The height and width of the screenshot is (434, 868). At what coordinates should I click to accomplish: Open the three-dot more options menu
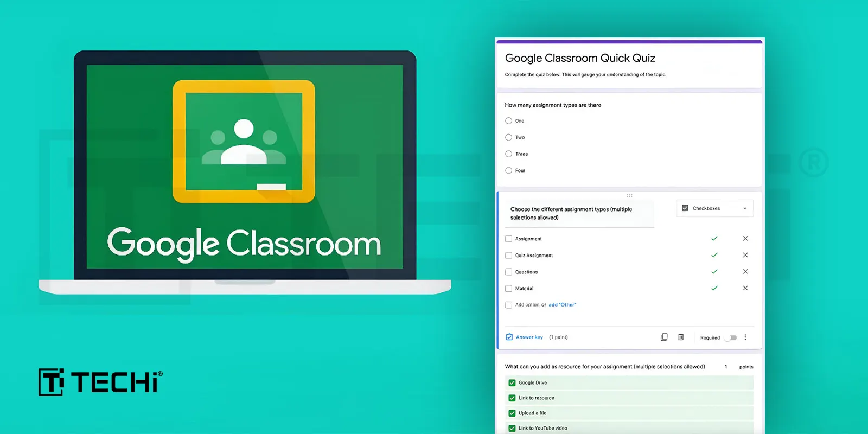click(x=745, y=337)
